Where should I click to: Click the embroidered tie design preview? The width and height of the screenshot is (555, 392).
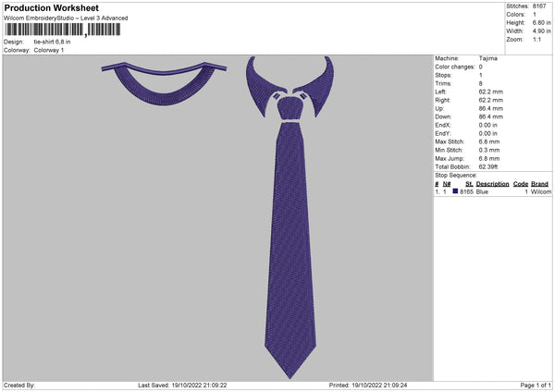coord(290,217)
